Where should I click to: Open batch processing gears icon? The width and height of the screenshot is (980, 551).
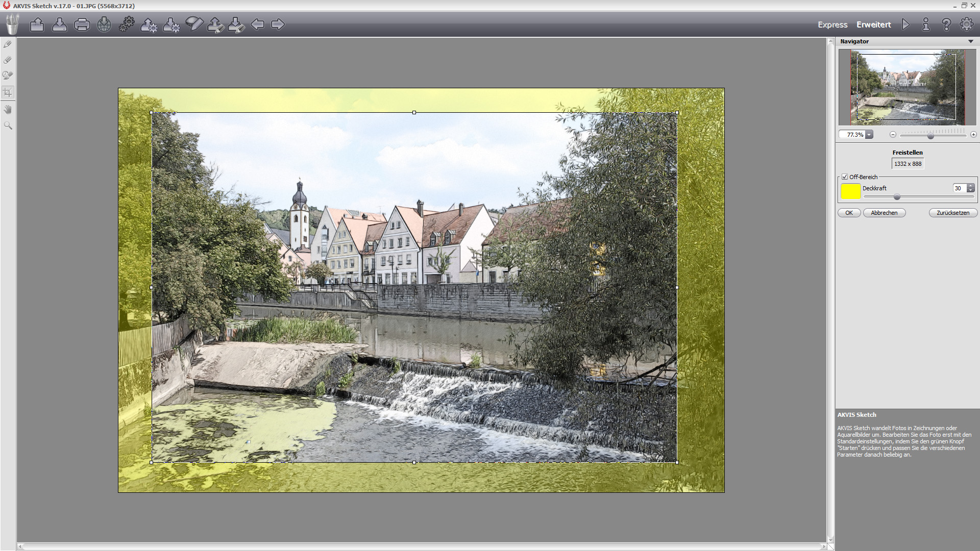tap(127, 24)
